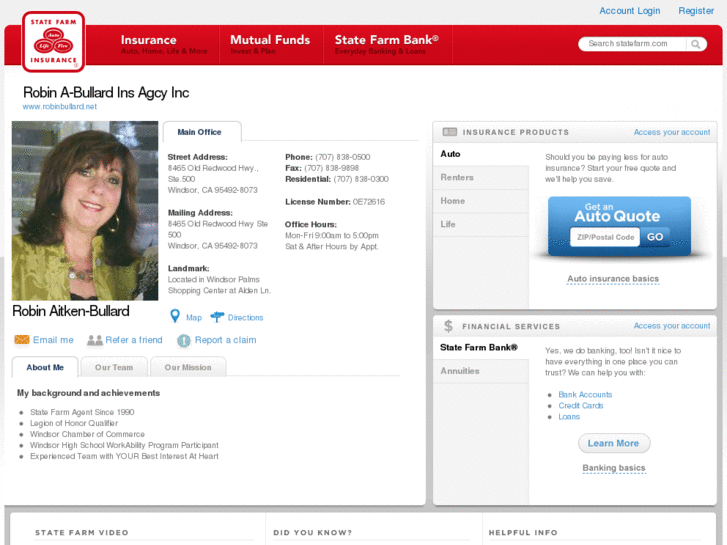Click the report a claim alert icon
The width and height of the screenshot is (727, 545).
[x=184, y=340]
